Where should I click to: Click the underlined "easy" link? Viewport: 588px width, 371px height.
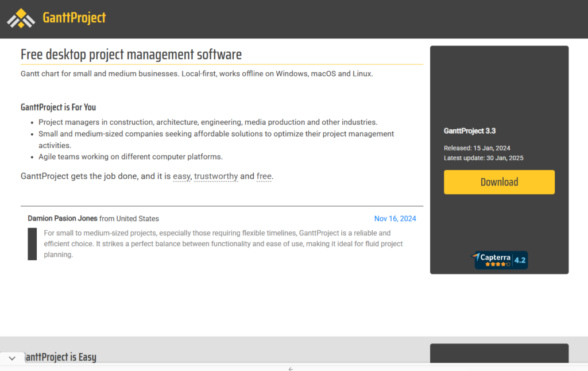(181, 176)
